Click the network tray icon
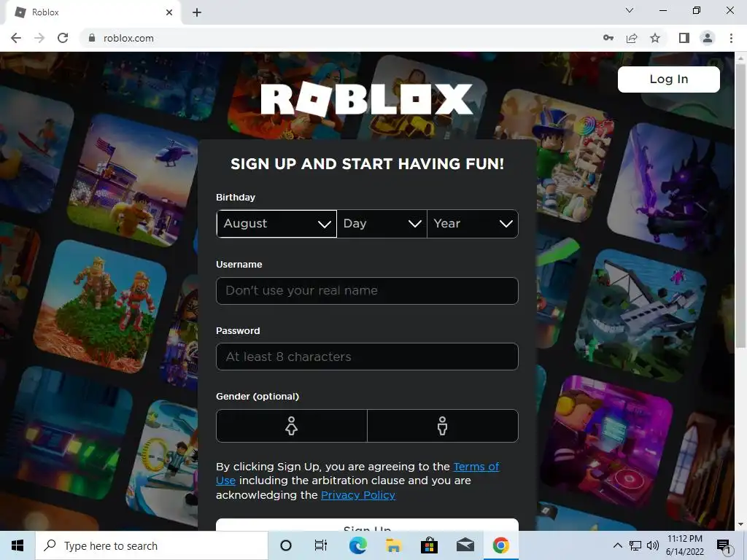This screenshot has width=747, height=560. 635,545
